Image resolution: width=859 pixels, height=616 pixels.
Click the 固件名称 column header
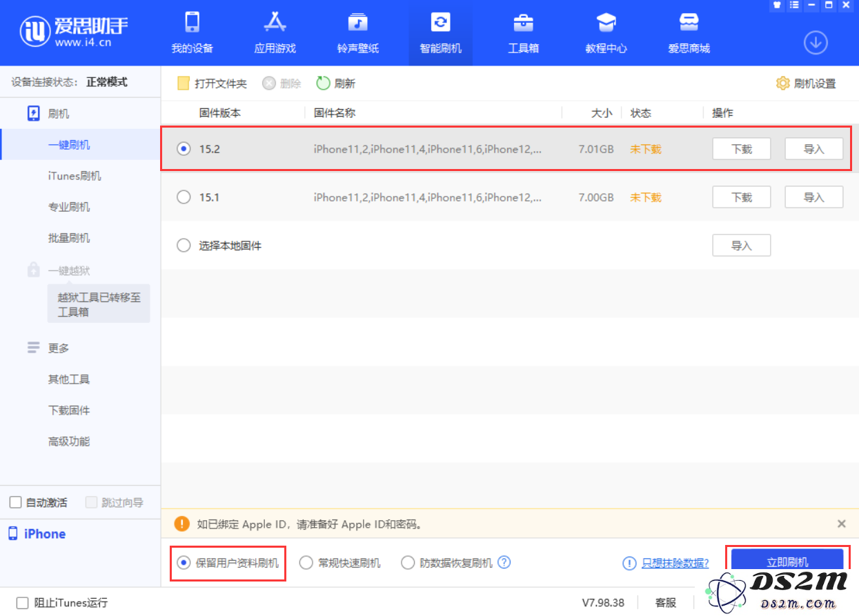pos(335,113)
